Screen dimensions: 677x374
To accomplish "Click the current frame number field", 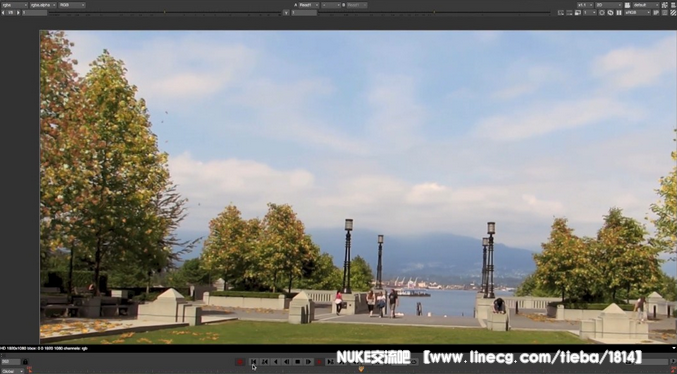I will pyautogui.click(x=11, y=362).
